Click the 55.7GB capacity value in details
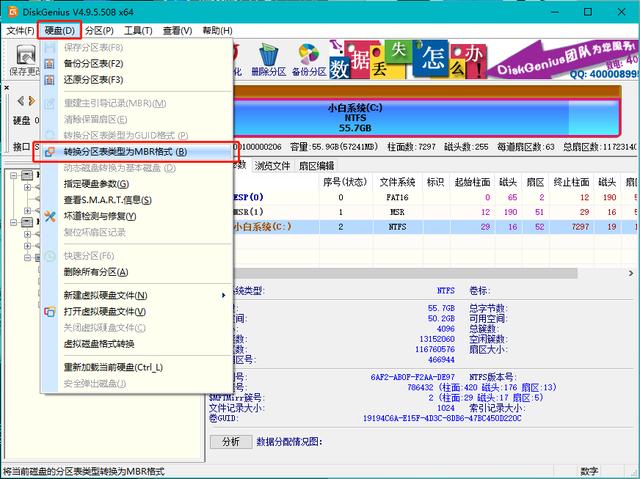This screenshot has height=479, width=640. (x=441, y=308)
